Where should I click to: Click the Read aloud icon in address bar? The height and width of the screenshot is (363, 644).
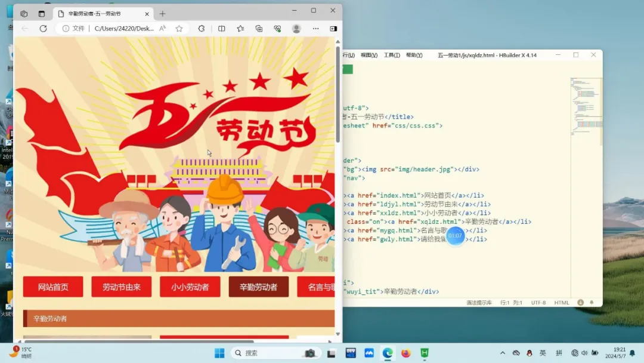tap(163, 29)
